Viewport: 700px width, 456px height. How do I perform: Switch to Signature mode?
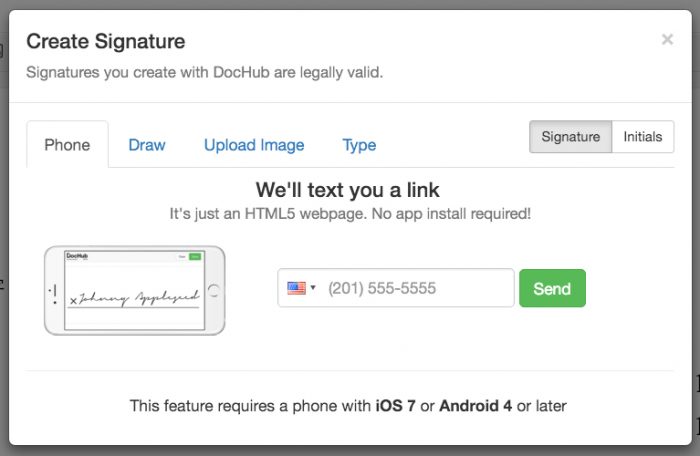pos(570,137)
